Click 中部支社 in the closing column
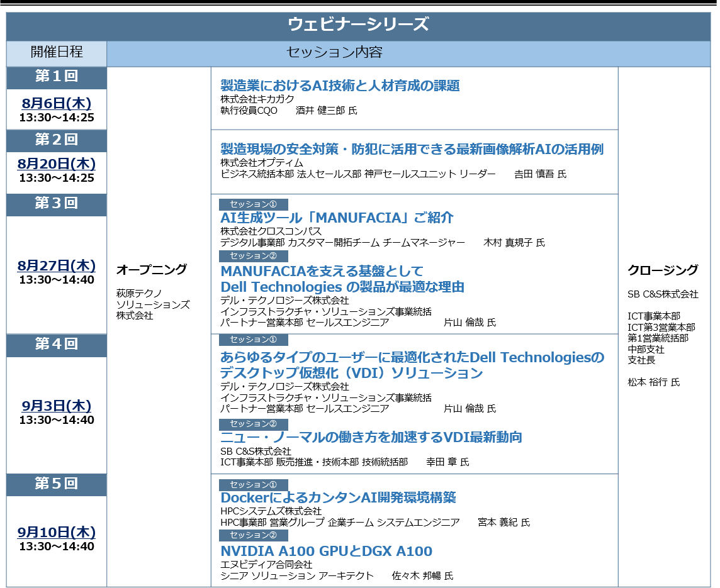This screenshot has width=720, height=588. click(646, 350)
